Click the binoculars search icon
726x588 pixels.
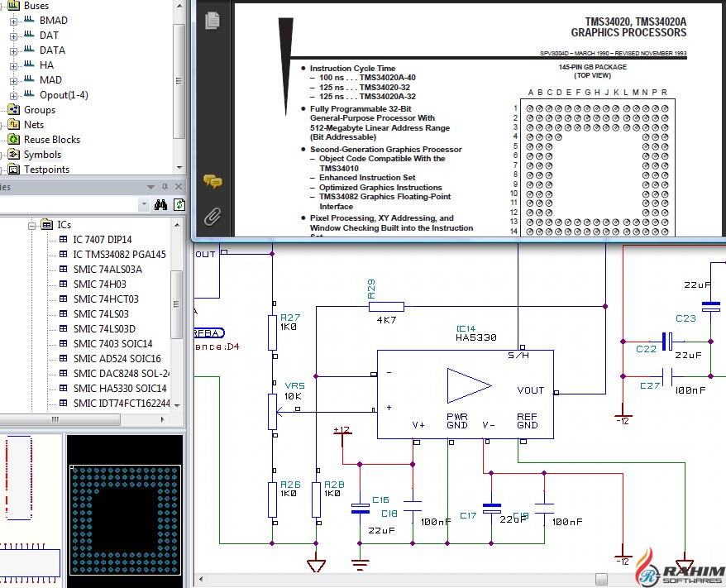161,204
